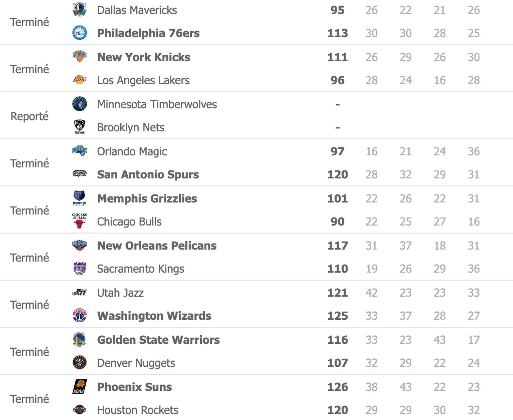This screenshot has height=420, width=513.
Task: Open the Washington Wizards team link
Action: click(x=154, y=316)
